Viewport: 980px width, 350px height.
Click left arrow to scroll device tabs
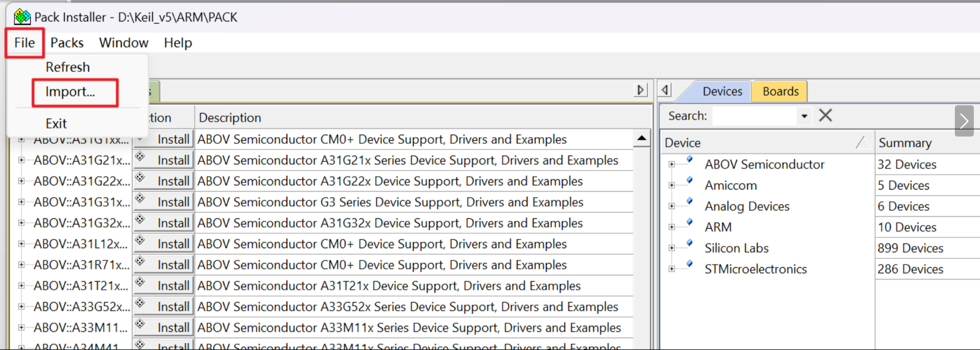pyautogui.click(x=665, y=90)
